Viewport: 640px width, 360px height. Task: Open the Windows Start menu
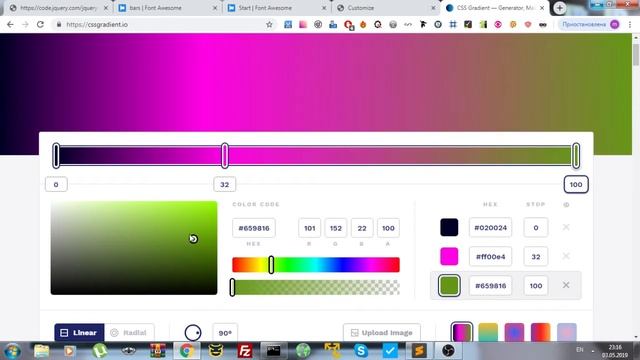point(12,351)
